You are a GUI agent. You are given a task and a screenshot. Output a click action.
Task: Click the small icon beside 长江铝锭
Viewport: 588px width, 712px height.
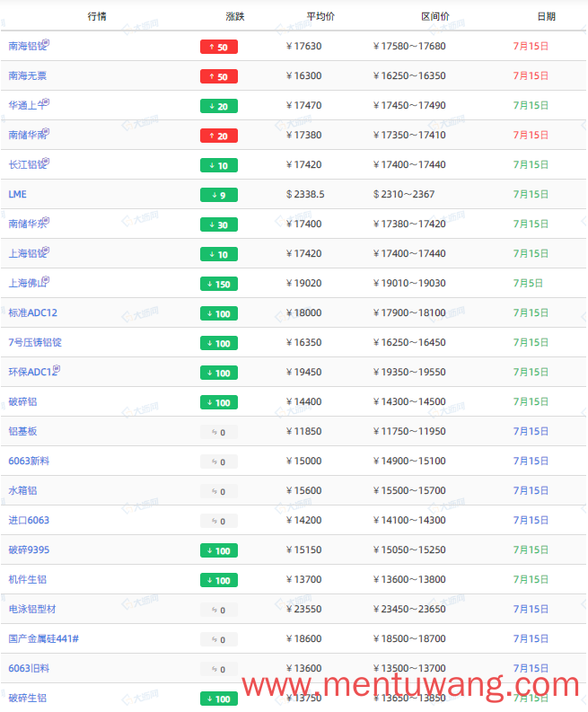47,162
